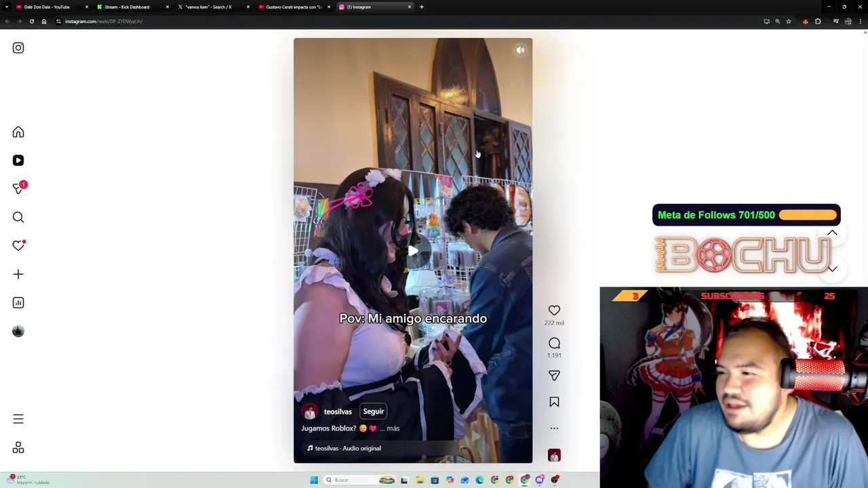This screenshot has height=488, width=868.
Task: Bookmark page with the star icon
Action: click(x=789, y=22)
